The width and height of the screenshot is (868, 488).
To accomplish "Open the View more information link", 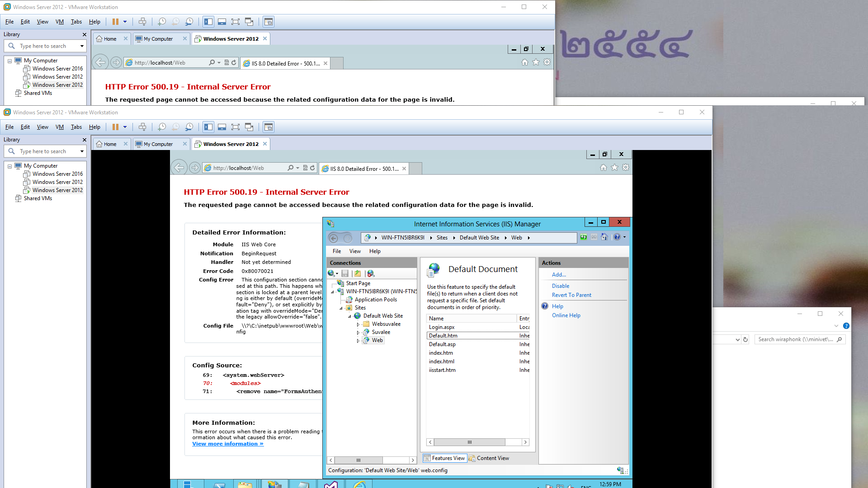I will [x=228, y=444].
